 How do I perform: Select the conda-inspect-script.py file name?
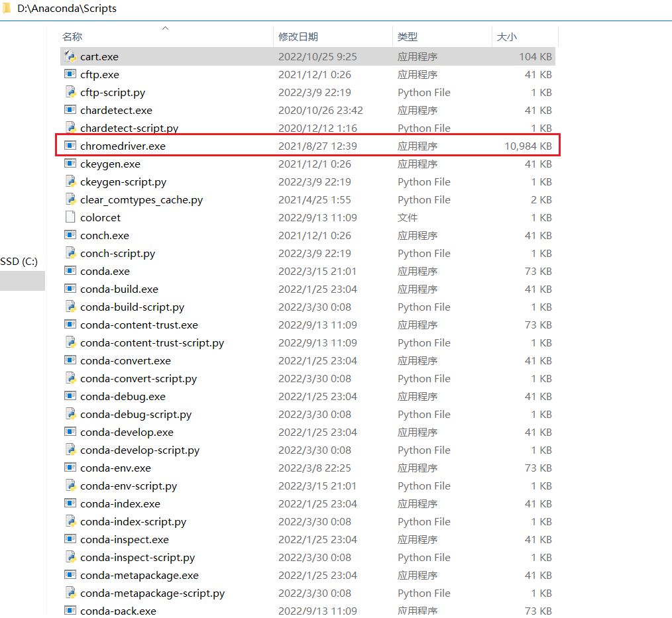pos(138,558)
